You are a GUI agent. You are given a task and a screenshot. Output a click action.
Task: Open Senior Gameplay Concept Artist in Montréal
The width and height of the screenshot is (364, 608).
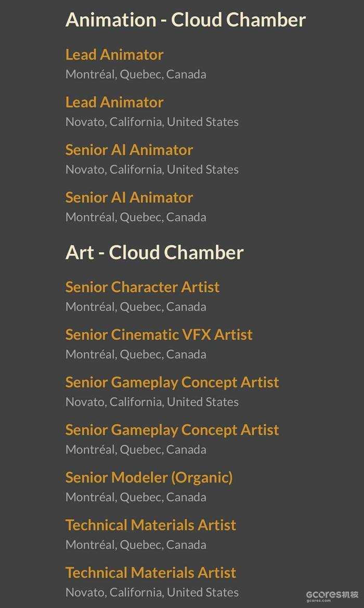[172, 430]
